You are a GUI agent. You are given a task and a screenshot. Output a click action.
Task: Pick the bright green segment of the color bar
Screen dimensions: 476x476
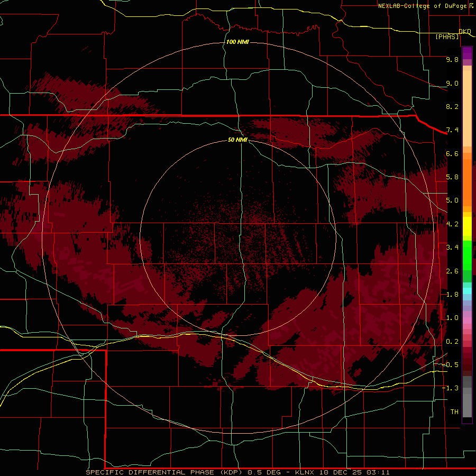point(467,255)
